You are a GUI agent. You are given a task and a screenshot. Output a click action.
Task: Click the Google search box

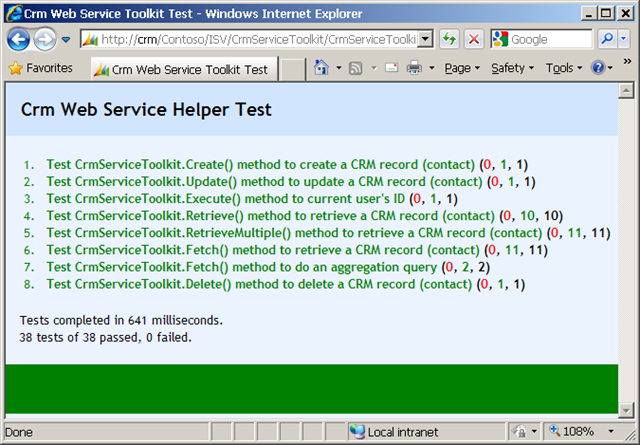click(x=542, y=39)
